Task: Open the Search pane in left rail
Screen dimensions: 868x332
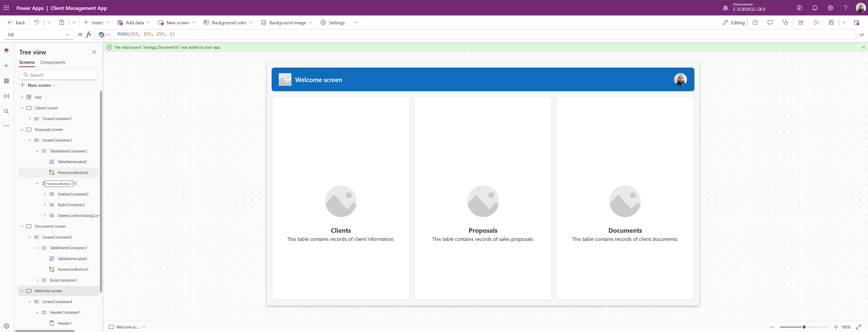Action: point(6,111)
